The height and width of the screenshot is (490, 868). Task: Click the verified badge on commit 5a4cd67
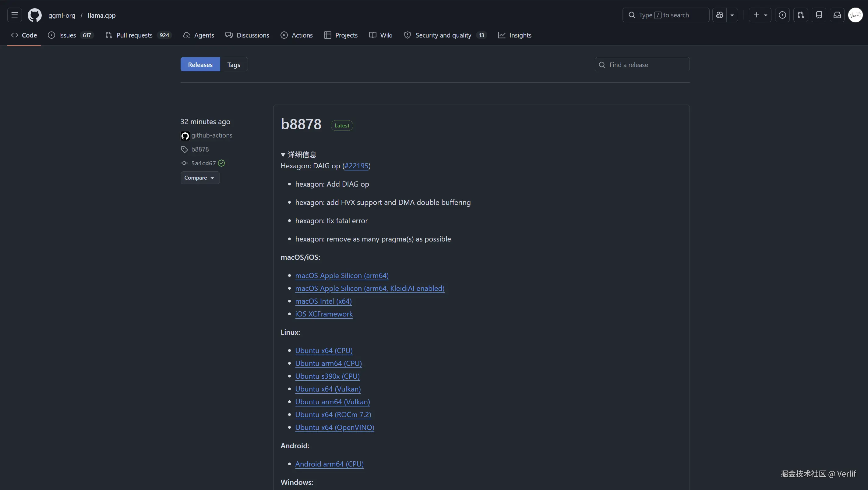click(221, 163)
